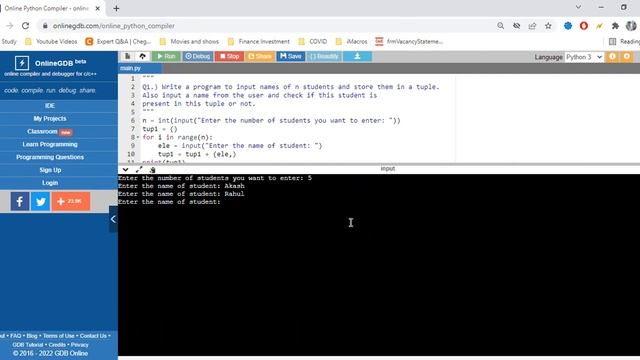Viewport: 640px width, 360px height.
Task: Open Expert Q&A Chegg bookmark
Action: 118,41
